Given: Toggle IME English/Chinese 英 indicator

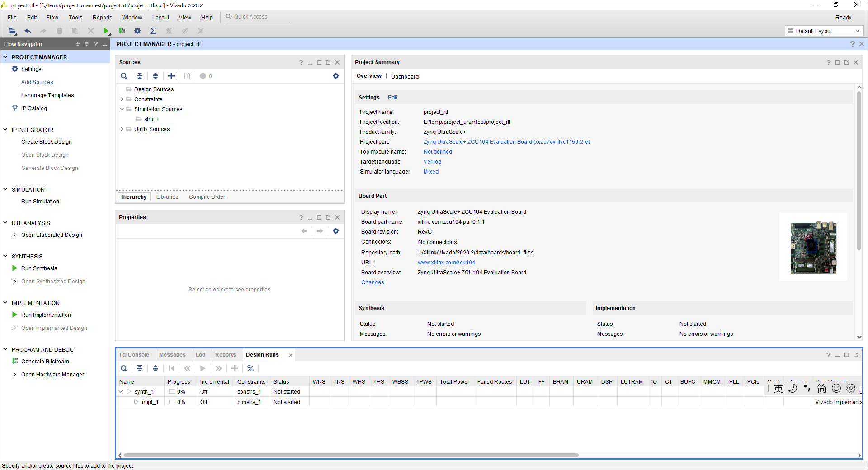Looking at the screenshot, I should 778,388.
